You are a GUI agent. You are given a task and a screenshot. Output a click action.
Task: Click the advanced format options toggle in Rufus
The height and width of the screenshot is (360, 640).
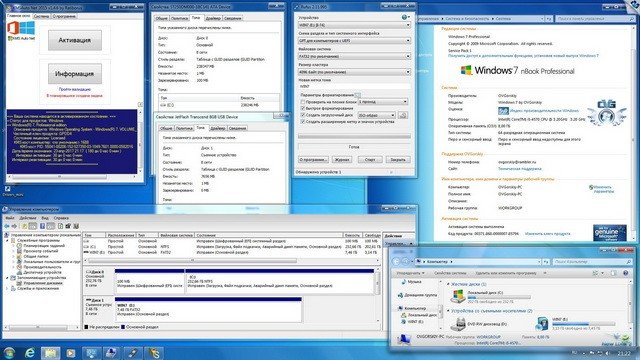[358, 95]
